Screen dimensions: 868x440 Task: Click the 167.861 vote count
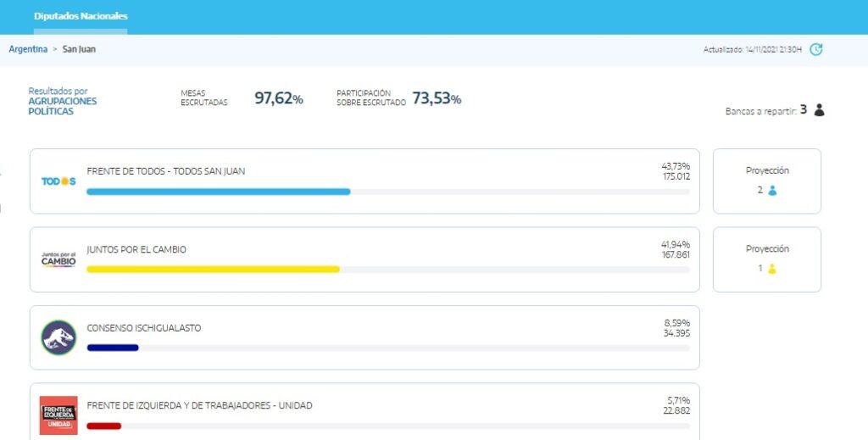(676, 255)
